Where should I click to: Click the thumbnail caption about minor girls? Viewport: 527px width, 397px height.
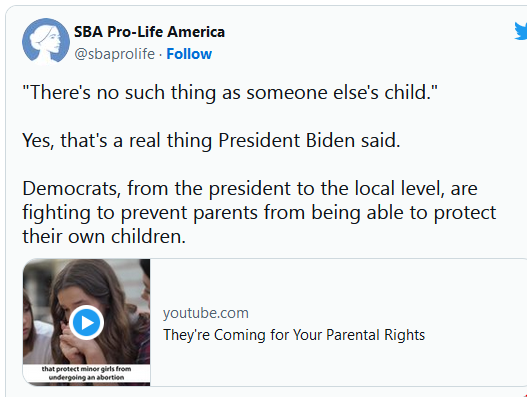tap(86, 373)
